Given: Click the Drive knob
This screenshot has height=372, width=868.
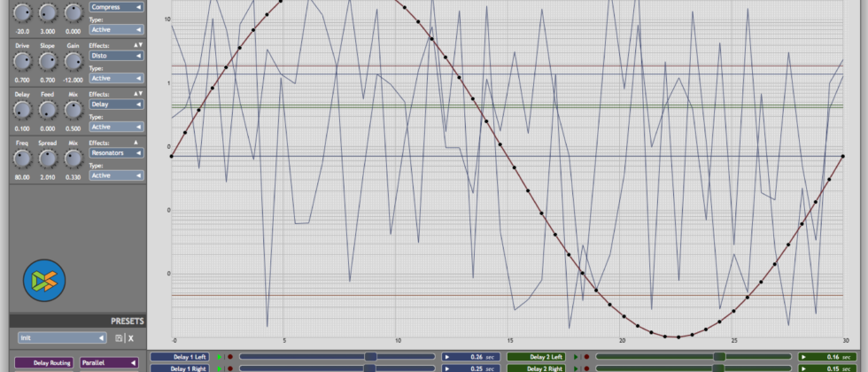Looking at the screenshot, I should tap(22, 61).
